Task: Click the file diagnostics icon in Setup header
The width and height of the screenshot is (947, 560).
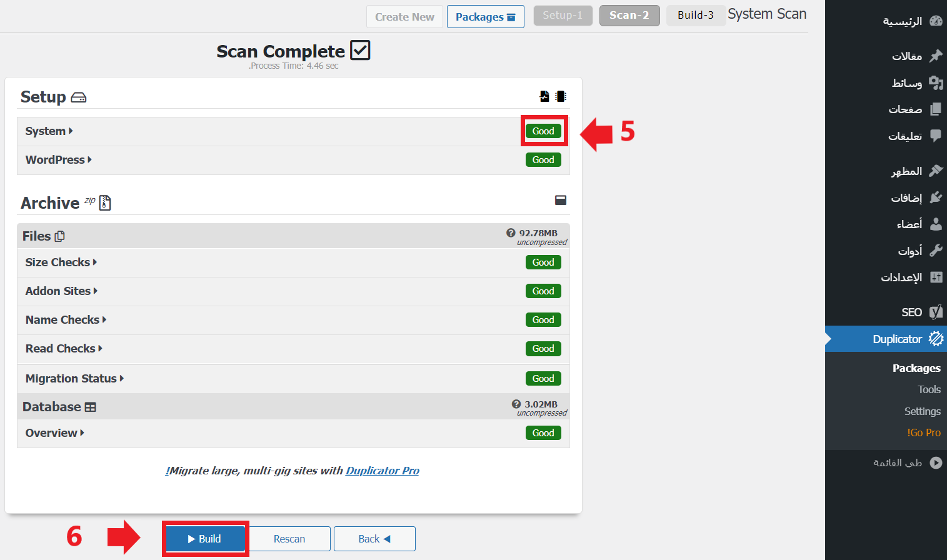Action: (x=544, y=96)
